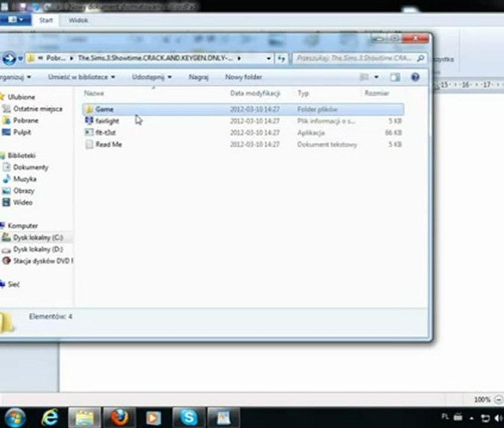
Task: Open Windows Start orb
Action: 14,418
